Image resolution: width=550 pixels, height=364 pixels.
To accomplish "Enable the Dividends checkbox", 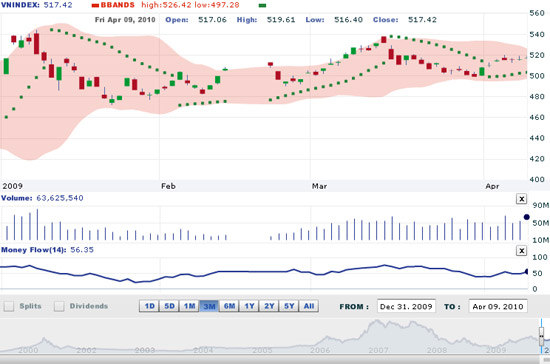I will (x=59, y=306).
